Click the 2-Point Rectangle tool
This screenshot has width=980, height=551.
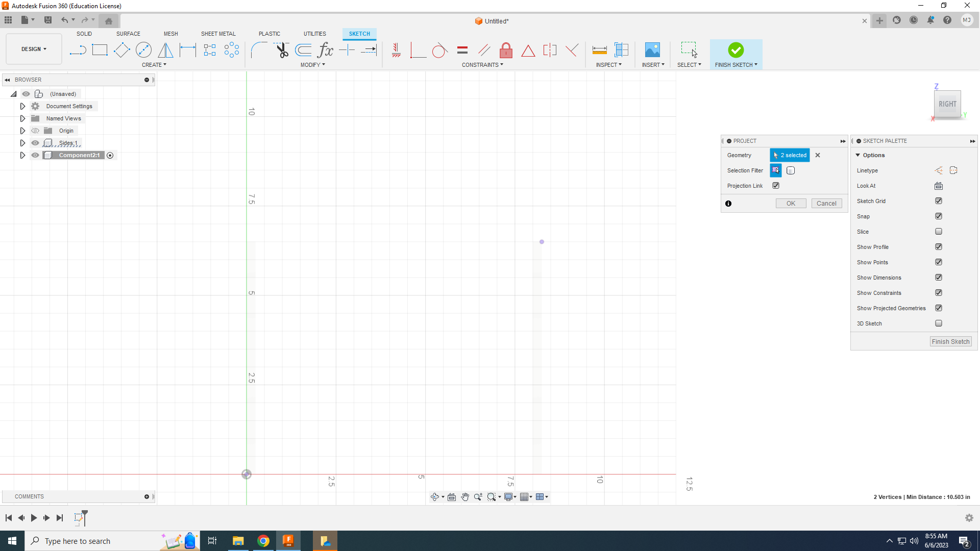tap(100, 50)
